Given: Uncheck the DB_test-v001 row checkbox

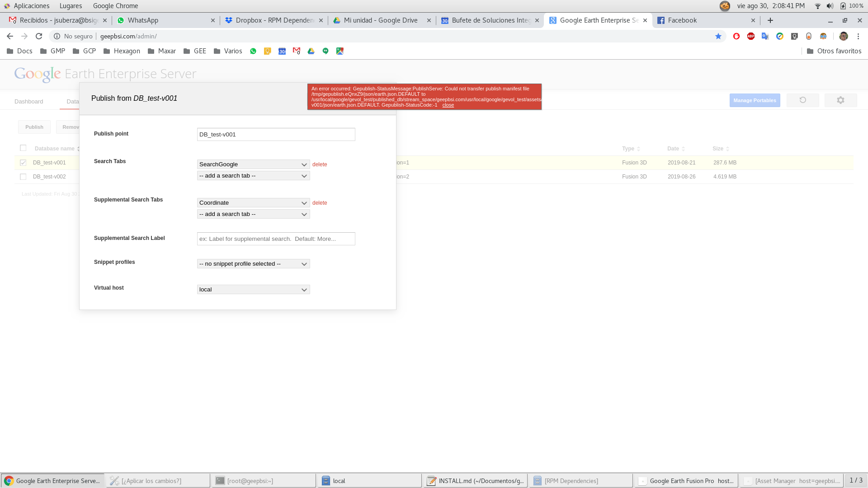Looking at the screenshot, I should pyautogui.click(x=23, y=162).
